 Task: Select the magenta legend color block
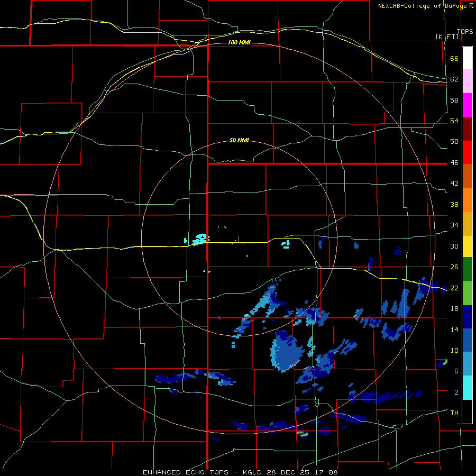pos(467,105)
